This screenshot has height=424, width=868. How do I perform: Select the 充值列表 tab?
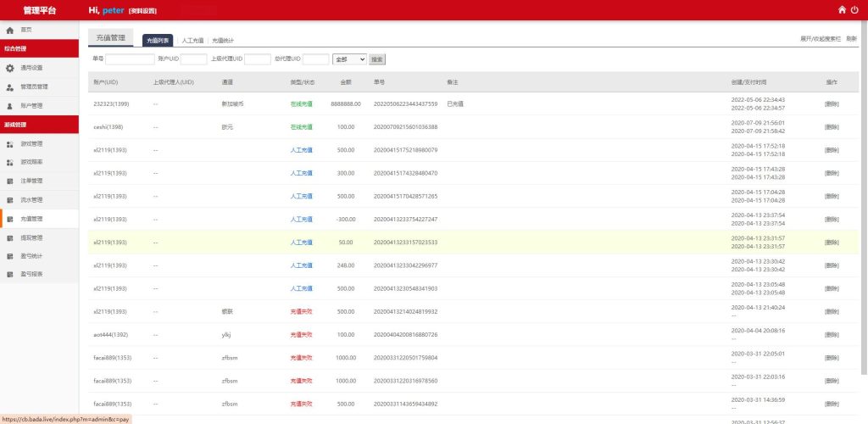click(158, 40)
